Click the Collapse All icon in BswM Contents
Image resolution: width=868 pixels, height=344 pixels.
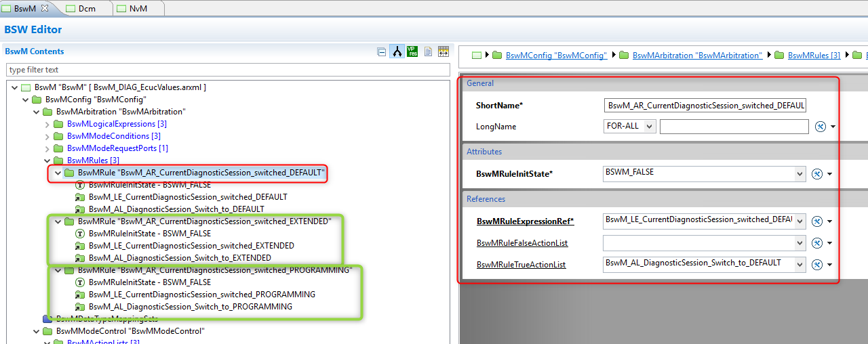[382, 51]
